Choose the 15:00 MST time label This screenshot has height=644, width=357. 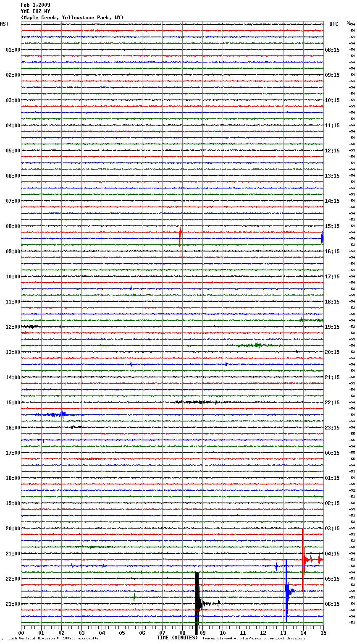[x=13, y=403]
